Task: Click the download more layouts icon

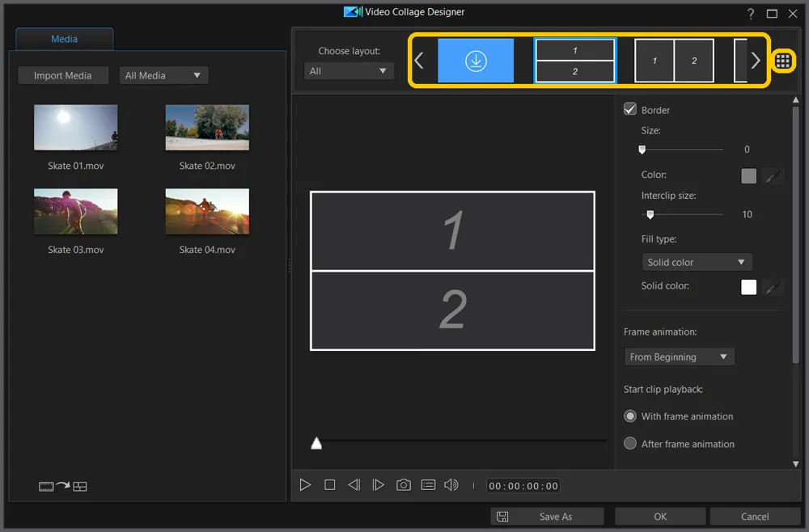Action: (476, 61)
